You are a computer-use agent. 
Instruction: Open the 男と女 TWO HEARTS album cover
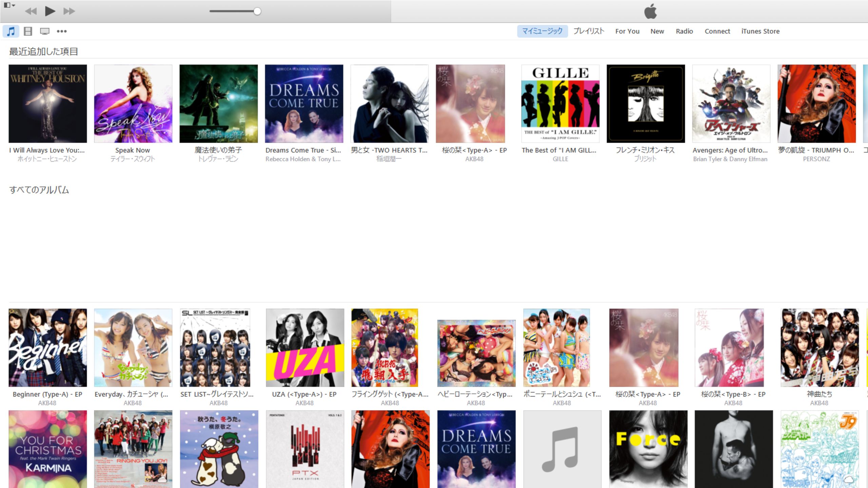tap(390, 104)
